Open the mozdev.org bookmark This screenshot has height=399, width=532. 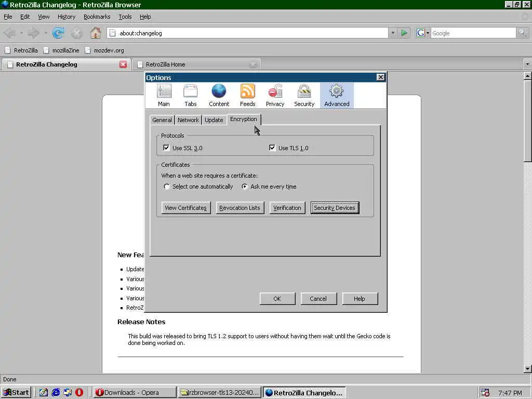(x=104, y=50)
